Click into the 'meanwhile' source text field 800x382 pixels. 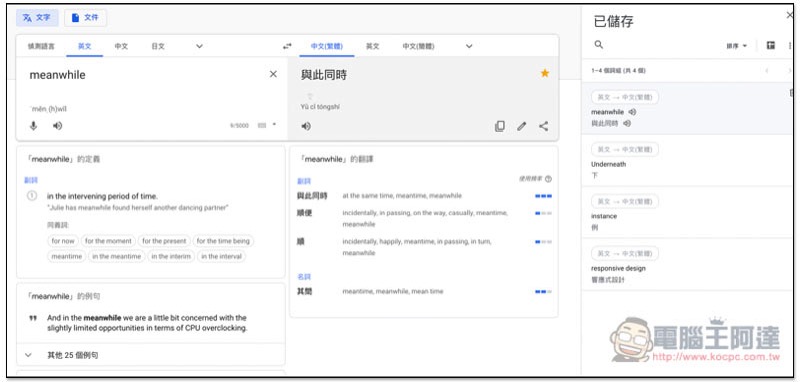145,75
